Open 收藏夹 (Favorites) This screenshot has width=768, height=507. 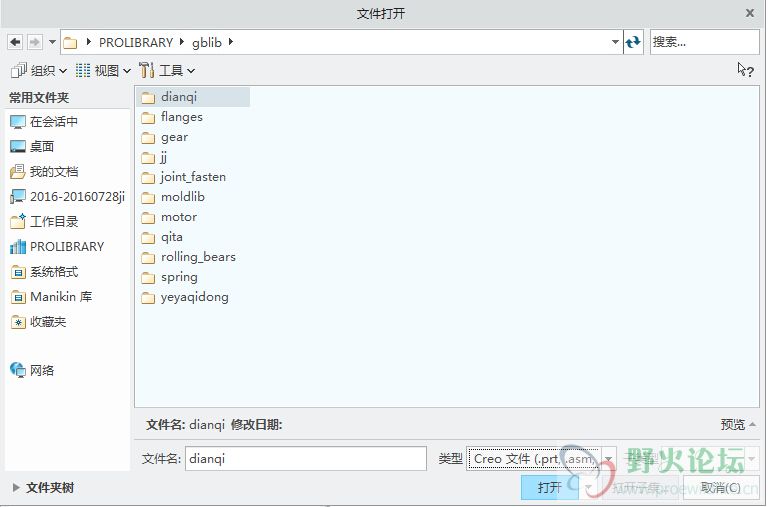pos(38,322)
